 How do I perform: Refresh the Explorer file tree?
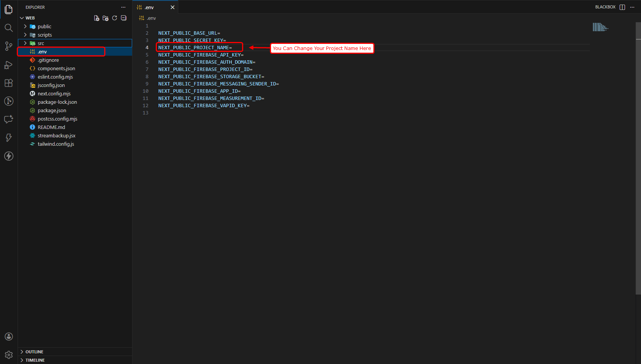[x=114, y=18]
